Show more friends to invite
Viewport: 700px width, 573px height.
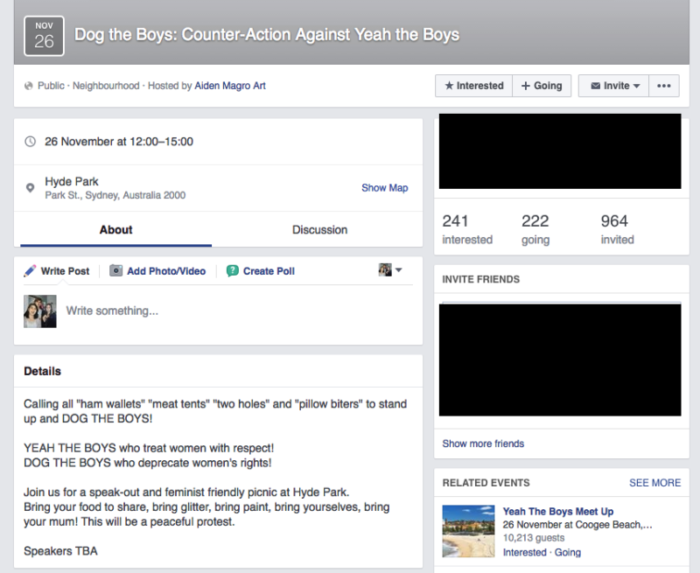point(483,443)
